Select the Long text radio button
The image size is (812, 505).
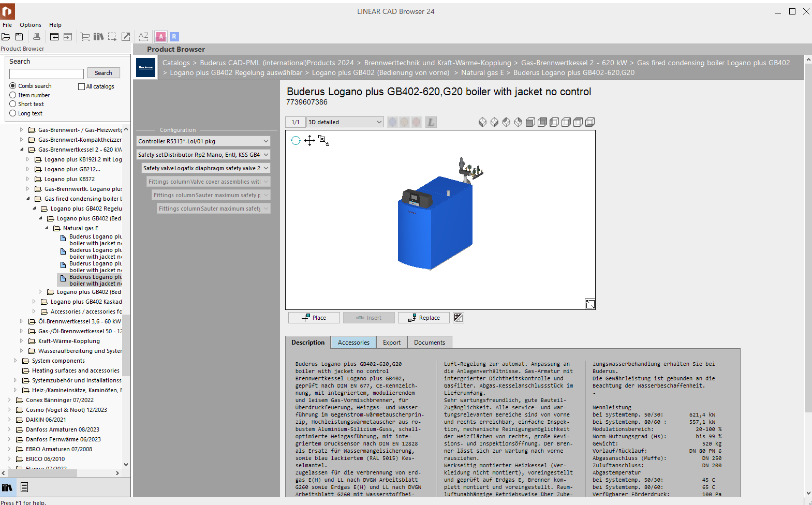(x=13, y=113)
